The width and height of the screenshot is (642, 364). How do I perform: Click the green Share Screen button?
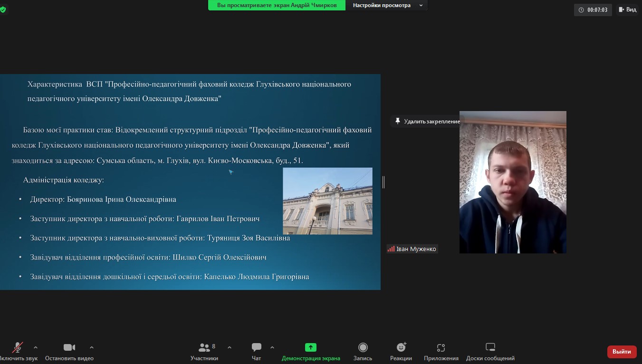point(311,351)
